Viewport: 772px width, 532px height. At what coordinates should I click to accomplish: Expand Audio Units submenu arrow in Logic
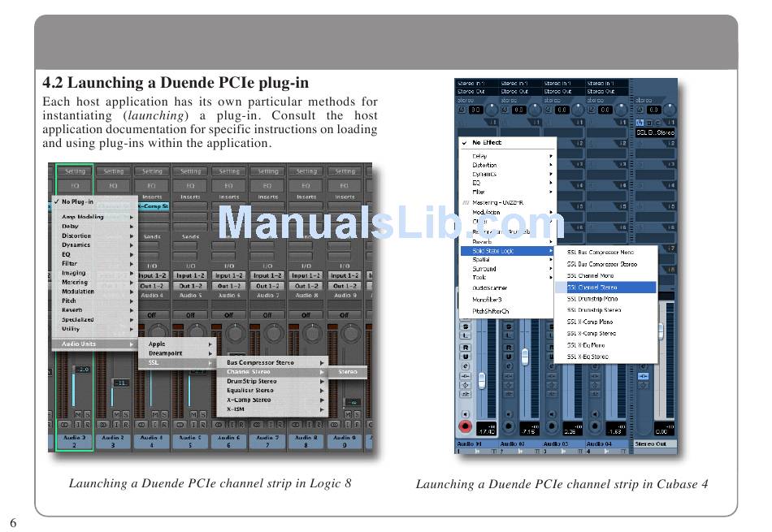click(x=132, y=344)
